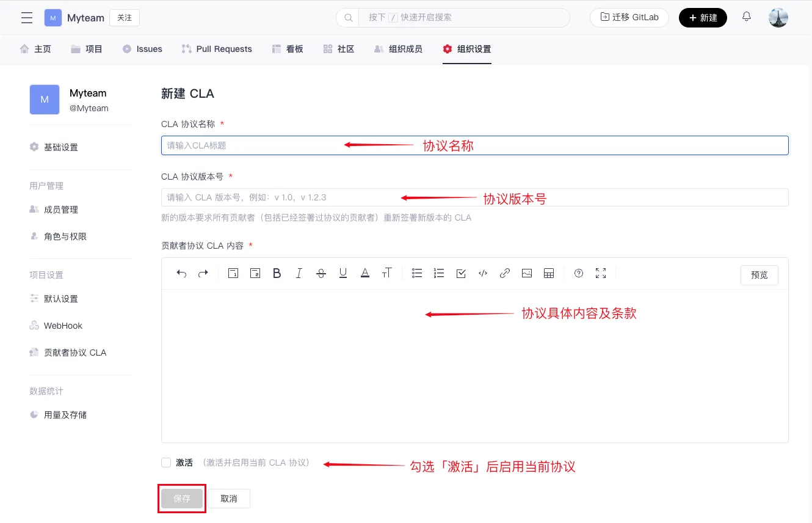Enable the 激活 checkbox
This screenshot has width=812, height=523.
click(x=166, y=463)
